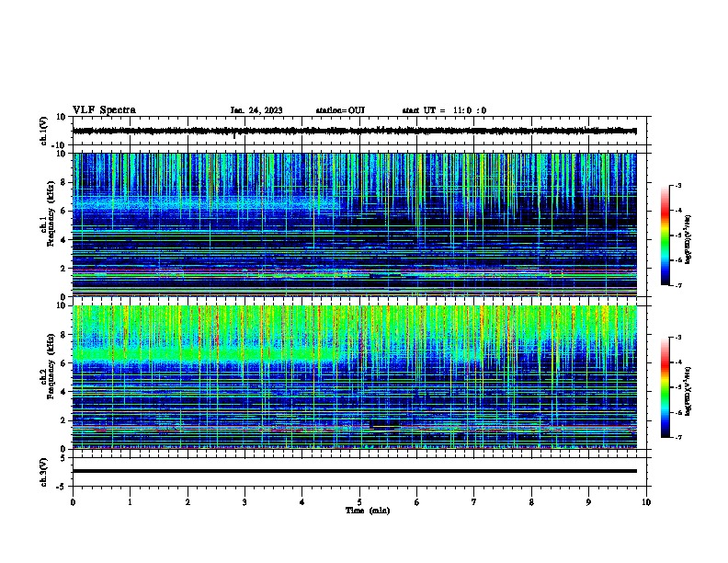Click the time axis tick label '10'

(646, 502)
